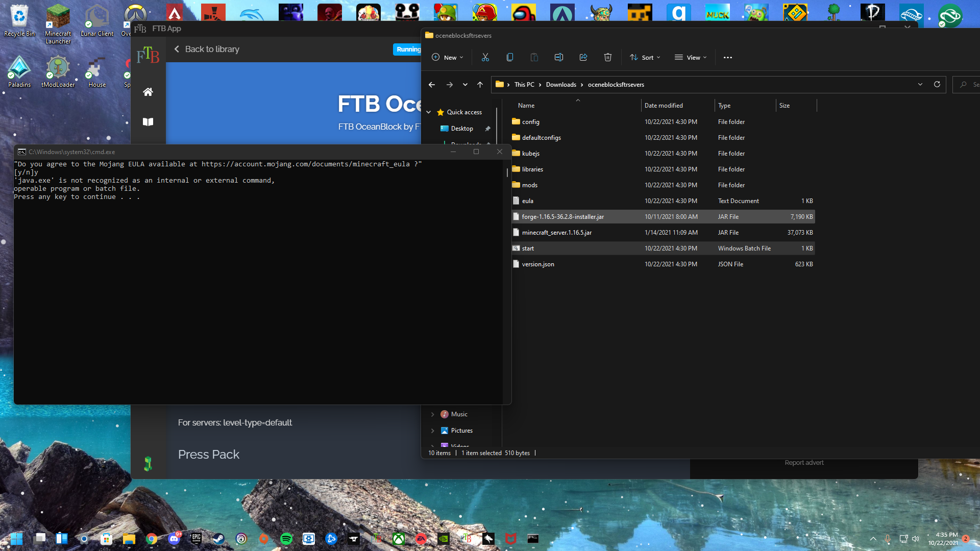Sort files by the Name column header
Screen dimensions: 980x551
(526, 106)
